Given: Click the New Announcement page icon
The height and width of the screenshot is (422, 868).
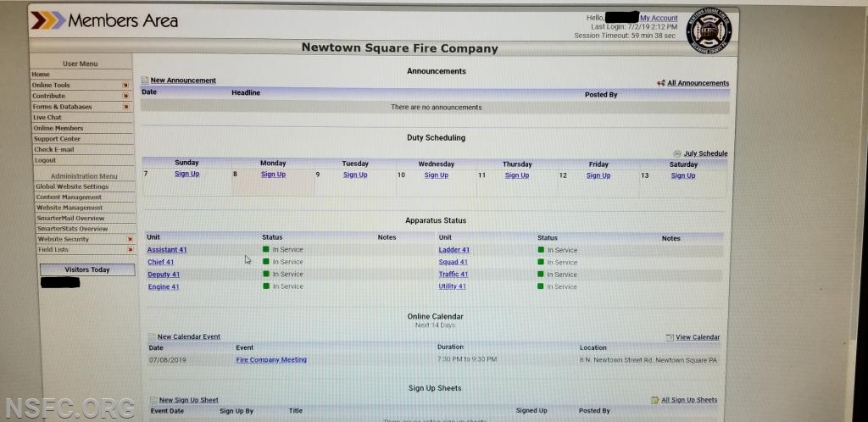Looking at the screenshot, I should point(145,81).
